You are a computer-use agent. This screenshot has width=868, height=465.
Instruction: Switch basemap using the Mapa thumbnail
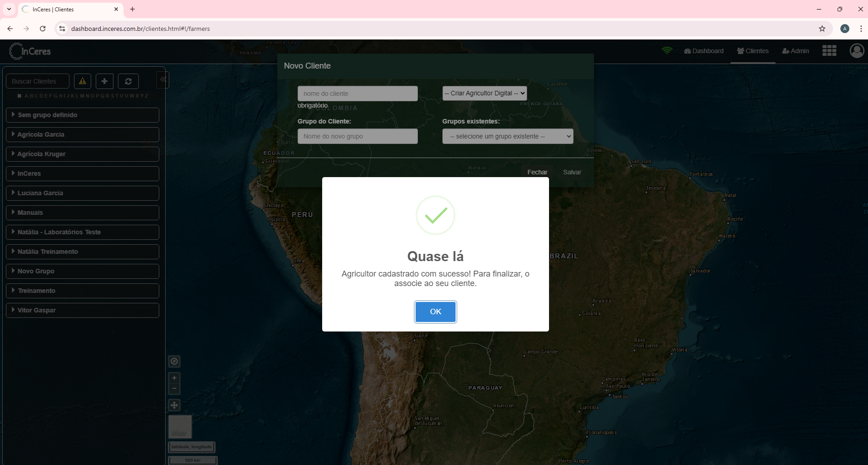point(180,427)
